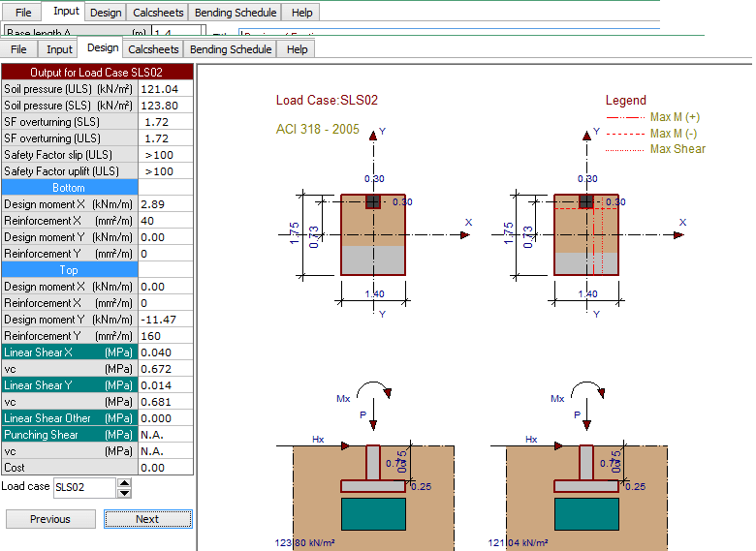The image size is (756, 551).
Task: Click the 1.40 width dimension in left plan
Action: click(375, 293)
